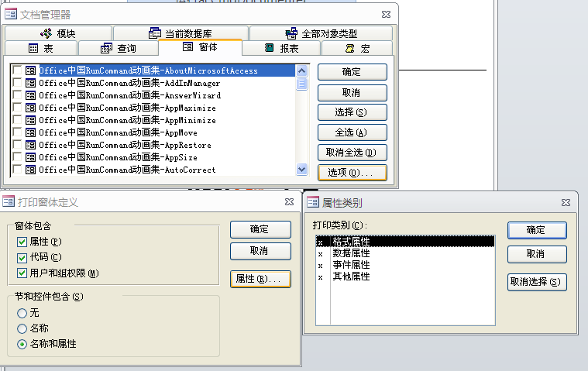
Task: Click form icon of AppMove row
Action: (x=30, y=132)
